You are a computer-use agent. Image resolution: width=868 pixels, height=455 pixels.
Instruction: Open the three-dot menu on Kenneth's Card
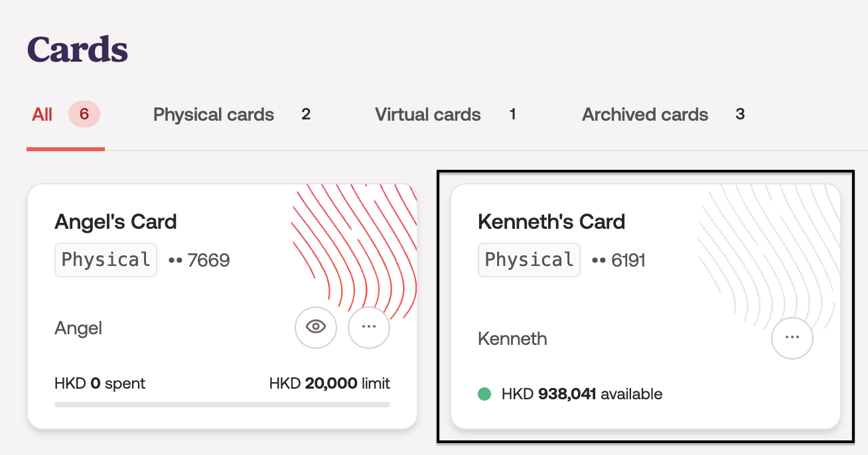[x=792, y=338]
